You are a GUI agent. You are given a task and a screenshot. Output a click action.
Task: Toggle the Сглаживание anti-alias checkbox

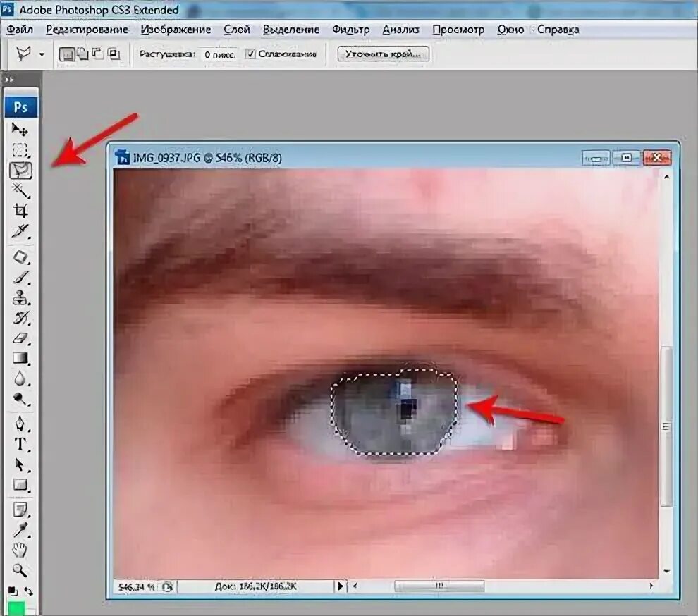coord(250,54)
